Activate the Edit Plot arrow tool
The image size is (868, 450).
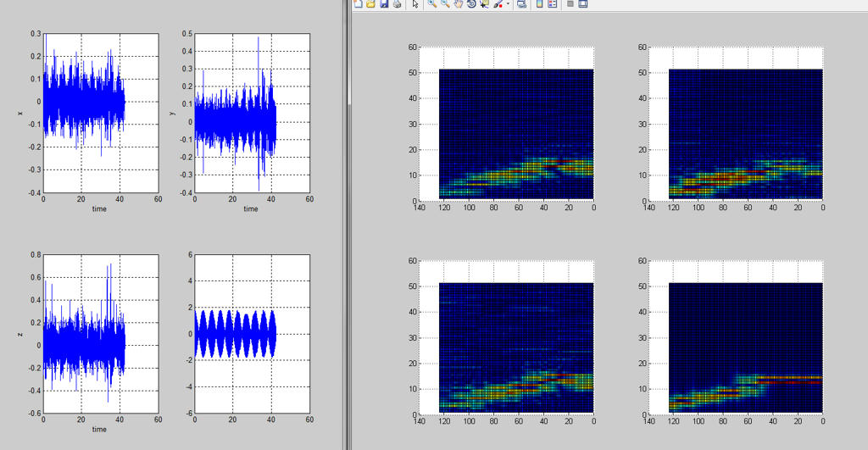click(x=415, y=4)
